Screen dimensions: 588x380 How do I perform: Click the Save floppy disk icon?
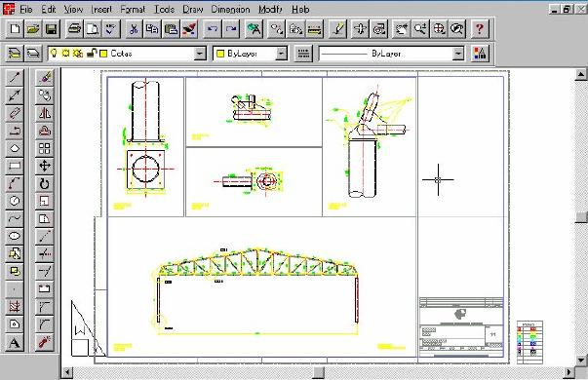tap(51, 29)
